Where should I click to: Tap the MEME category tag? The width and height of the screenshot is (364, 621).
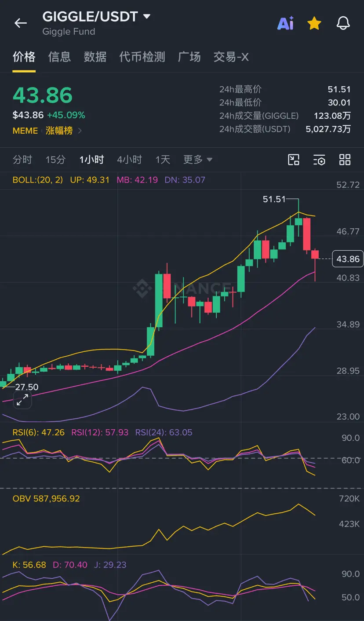(25, 131)
